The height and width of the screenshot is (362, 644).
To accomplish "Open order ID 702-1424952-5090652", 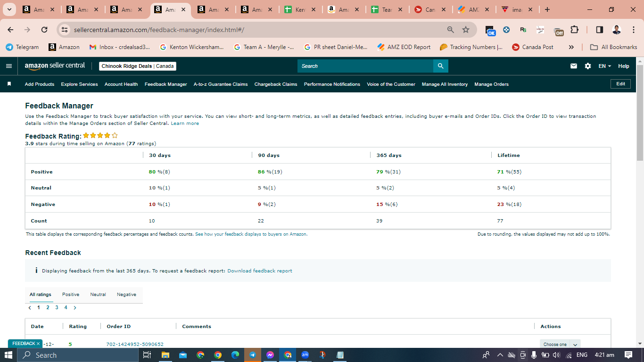I will [x=135, y=344].
